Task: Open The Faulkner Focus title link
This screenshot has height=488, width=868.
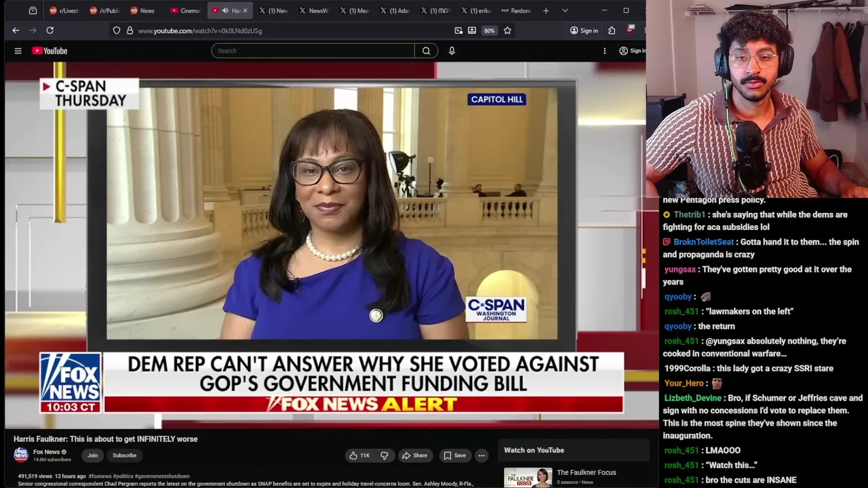Action: [587, 472]
